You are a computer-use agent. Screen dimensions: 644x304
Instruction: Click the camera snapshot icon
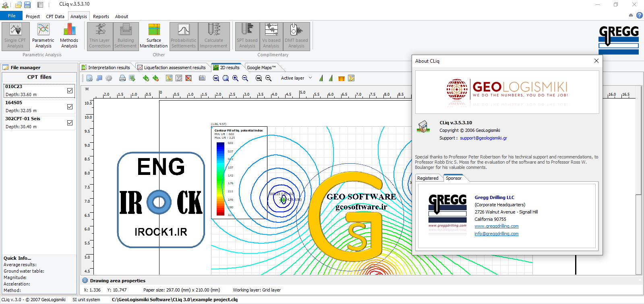(202, 78)
